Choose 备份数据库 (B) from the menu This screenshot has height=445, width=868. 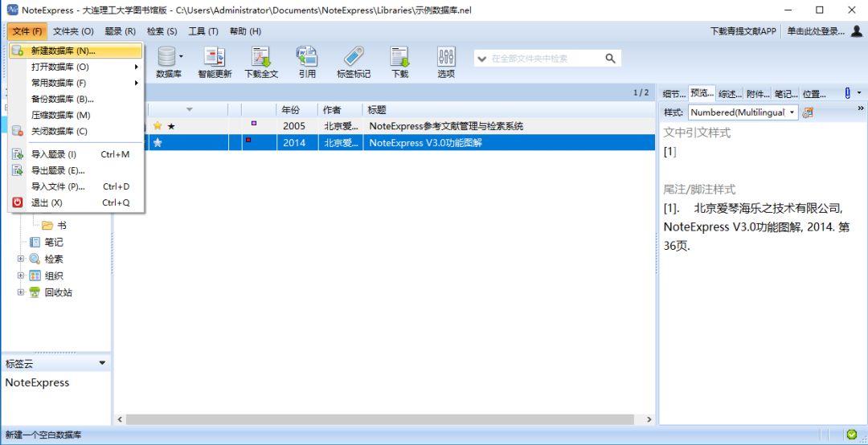coord(76,99)
